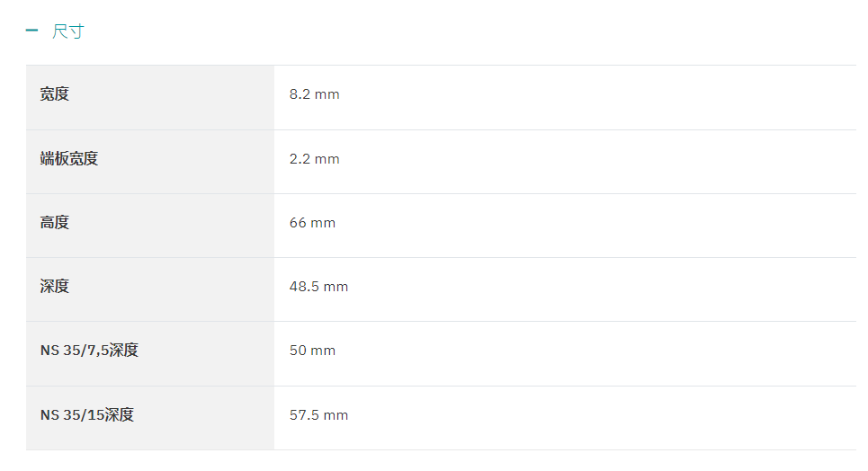868x471 pixels.
Task: Click the empty area in 深度 value row
Action: click(x=603, y=289)
